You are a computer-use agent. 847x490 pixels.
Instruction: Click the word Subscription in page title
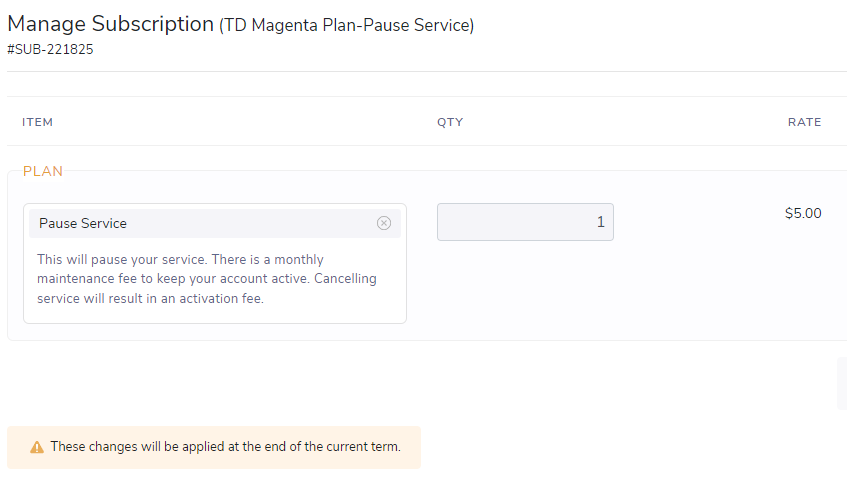pyautogui.click(x=153, y=24)
